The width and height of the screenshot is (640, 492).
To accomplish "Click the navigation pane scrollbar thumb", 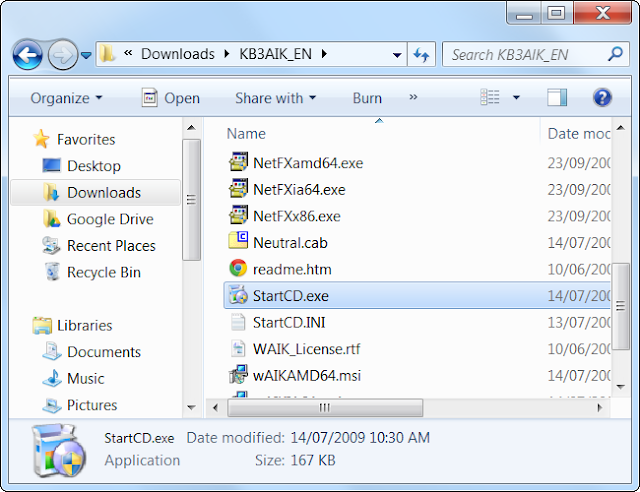I will click(x=191, y=200).
